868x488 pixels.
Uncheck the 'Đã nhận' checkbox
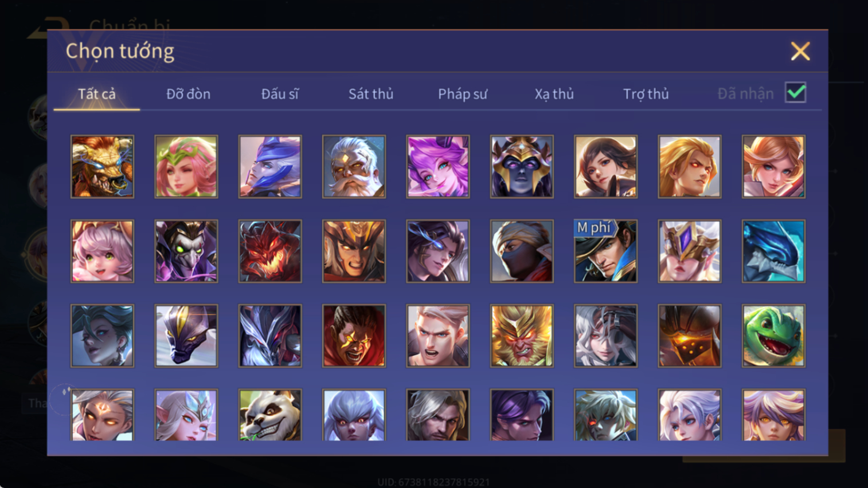coord(796,93)
